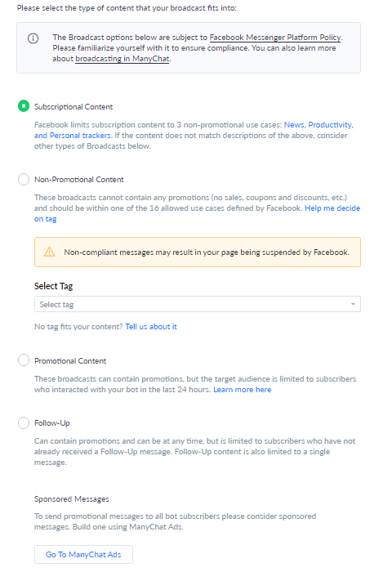This screenshot has height=572, width=392.
Task: Click the info circle icon in notice
Action: (33, 38)
